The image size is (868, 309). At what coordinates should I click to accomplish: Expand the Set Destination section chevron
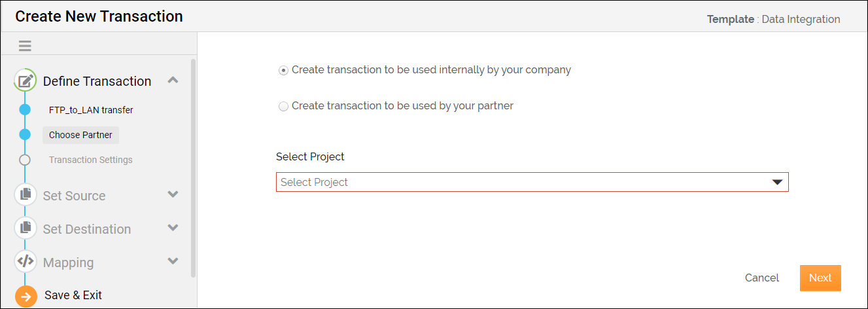(x=173, y=228)
